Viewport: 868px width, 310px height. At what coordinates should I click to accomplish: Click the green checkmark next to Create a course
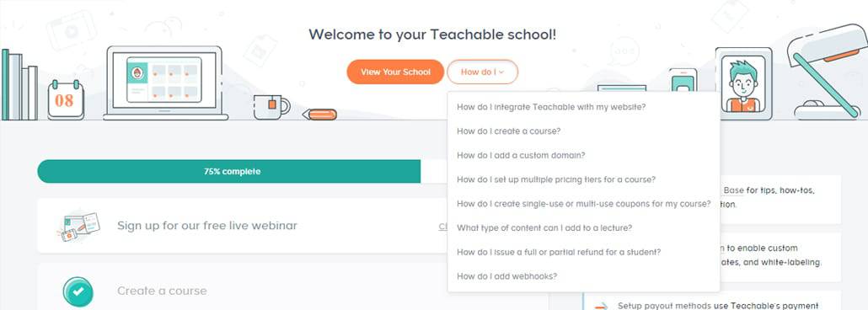[78, 291]
